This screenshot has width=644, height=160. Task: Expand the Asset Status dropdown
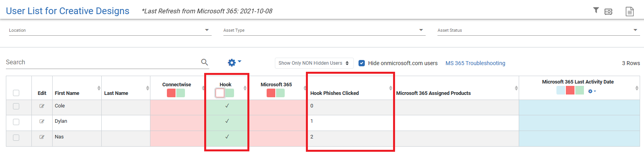tap(635, 30)
